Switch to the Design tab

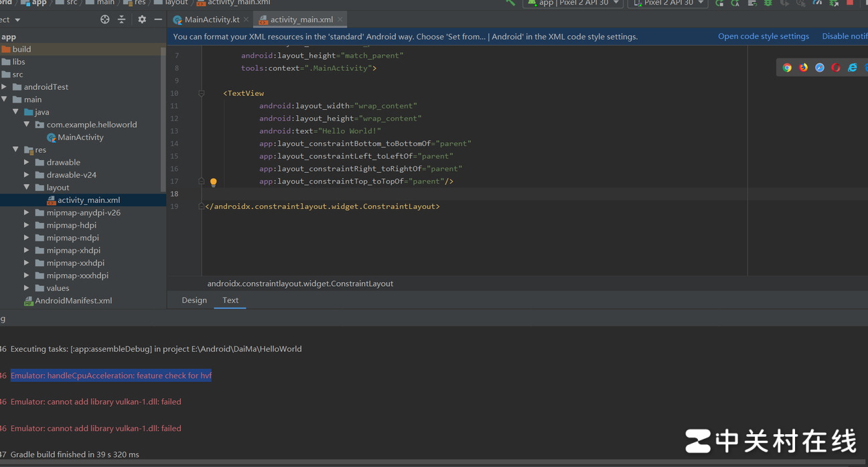click(x=194, y=300)
